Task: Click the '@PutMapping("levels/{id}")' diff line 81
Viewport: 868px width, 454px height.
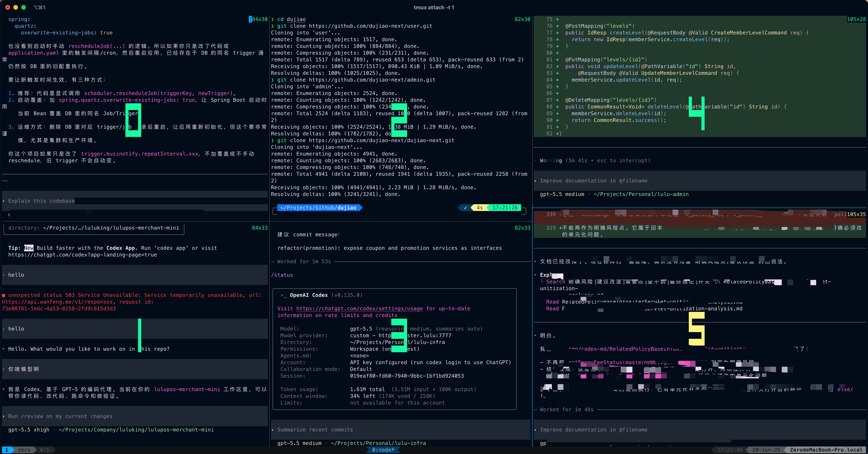Action: pyautogui.click(x=606, y=60)
